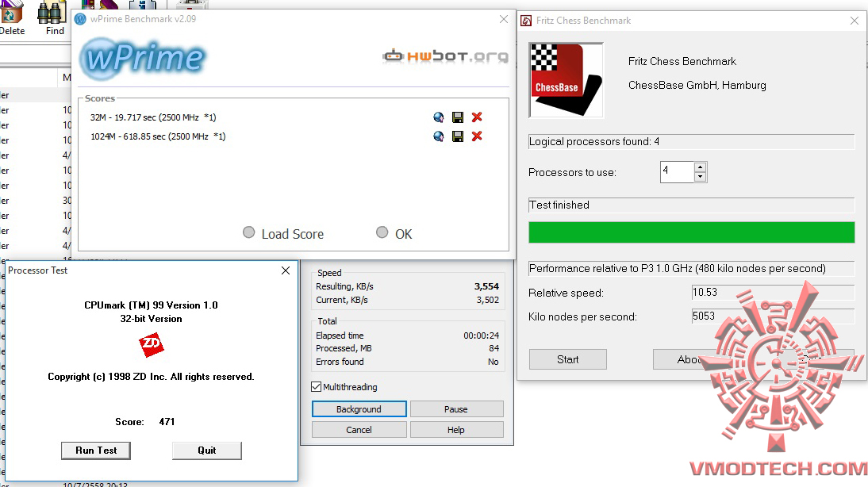This screenshot has width=868, height=487.
Task: Click the CPUmark 99 Version 1.0 heading
Action: (x=151, y=305)
